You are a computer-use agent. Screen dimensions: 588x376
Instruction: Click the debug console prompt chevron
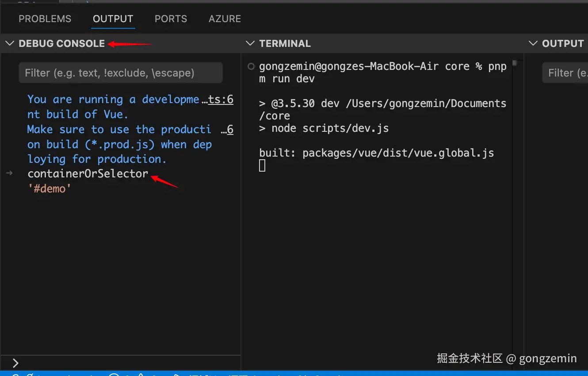15,363
